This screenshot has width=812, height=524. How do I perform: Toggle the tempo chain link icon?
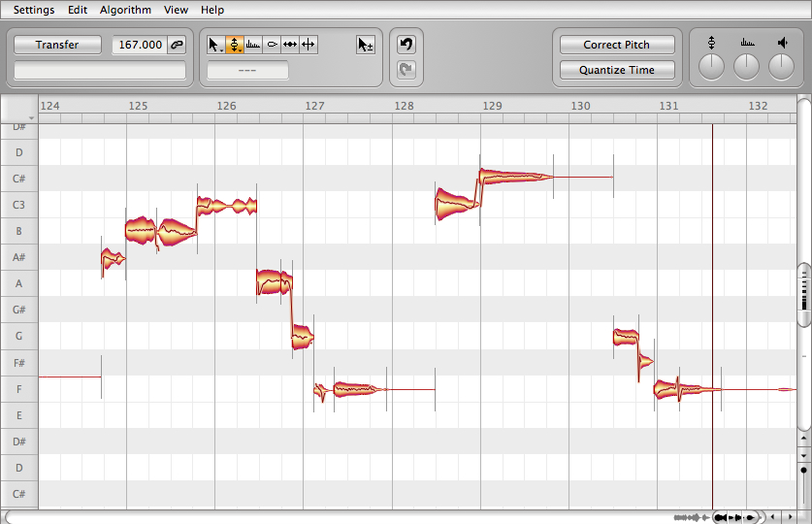(x=177, y=45)
